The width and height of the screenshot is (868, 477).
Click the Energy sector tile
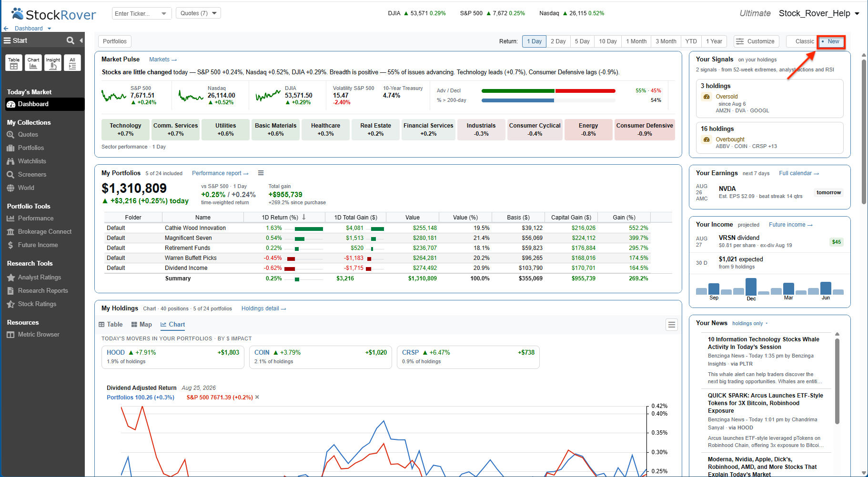tap(588, 129)
